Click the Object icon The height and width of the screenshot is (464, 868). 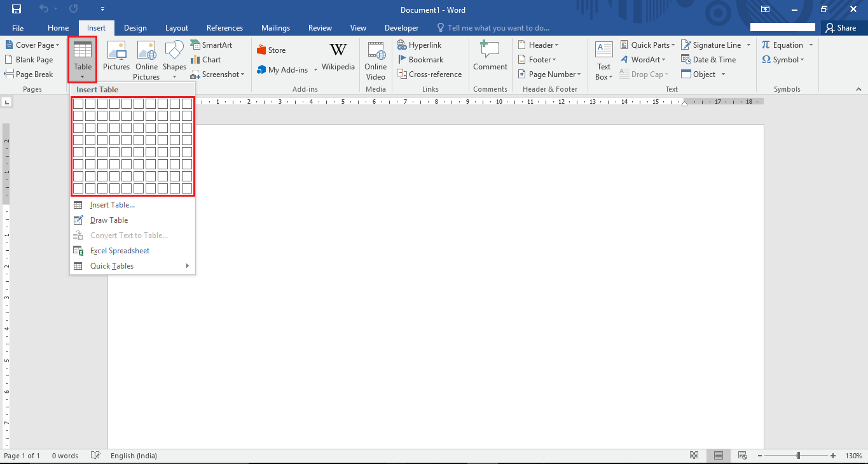[x=686, y=74]
